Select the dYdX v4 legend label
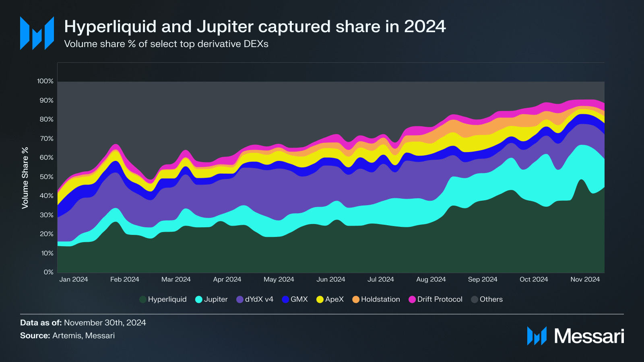The width and height of the screenshot is (644, 362). click(259, 299)
